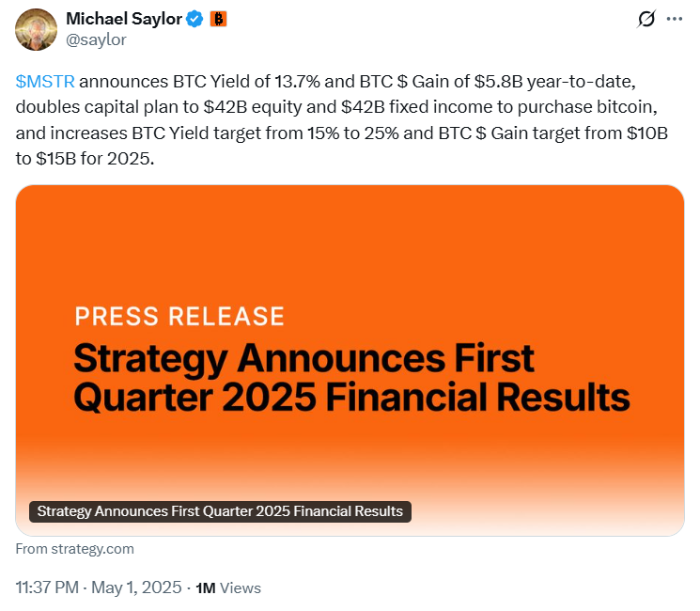Click the 'May 1, 2025' post date
This screenshot has width=700, height=611.
pos(137,587)
